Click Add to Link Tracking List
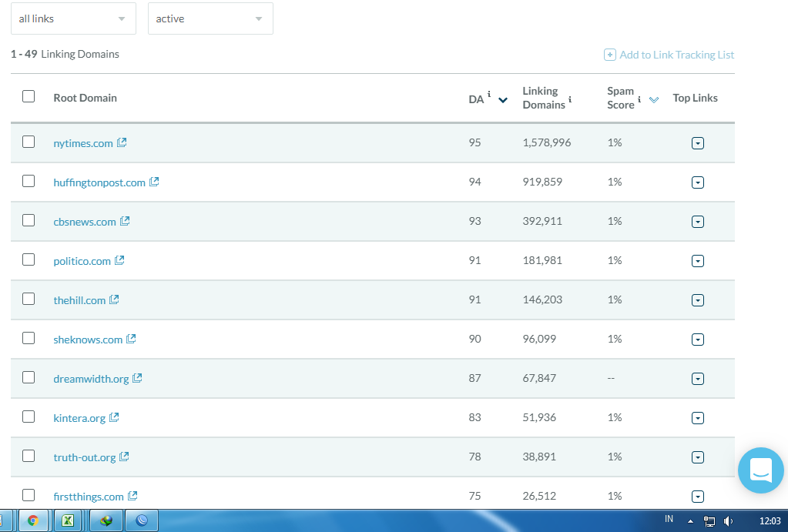This screenshot has width=788, height=532. (669, 55)
